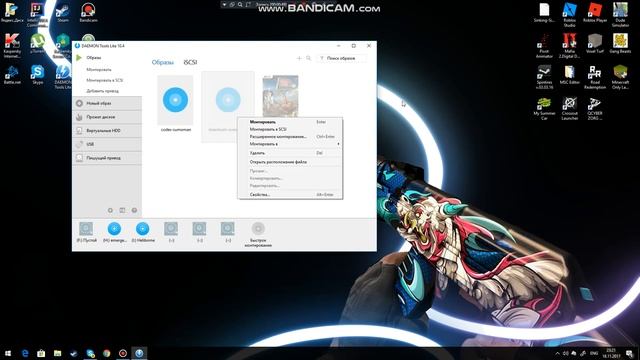The width and height of the screenshot is (640, 360).
Task: Open Edge browser from taskbar
Action: point(25,353)
